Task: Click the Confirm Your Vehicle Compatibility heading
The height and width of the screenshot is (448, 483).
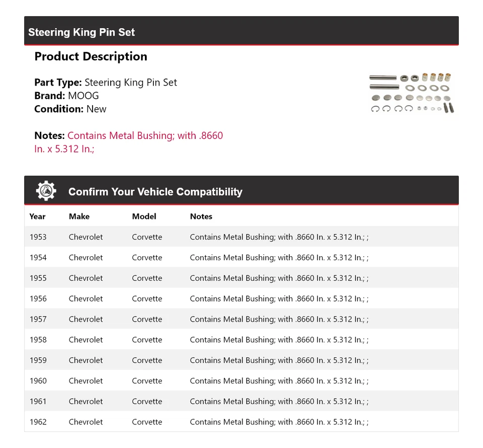Action: tap(155, 192)
